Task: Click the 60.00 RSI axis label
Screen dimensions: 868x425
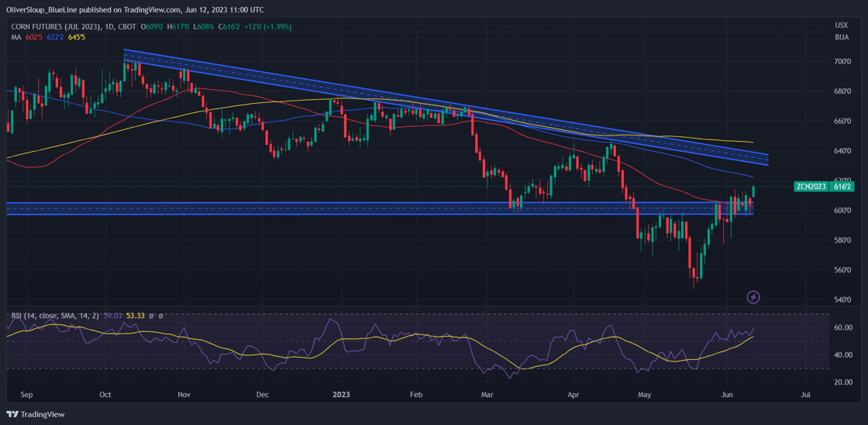Action: coord(842,327)
